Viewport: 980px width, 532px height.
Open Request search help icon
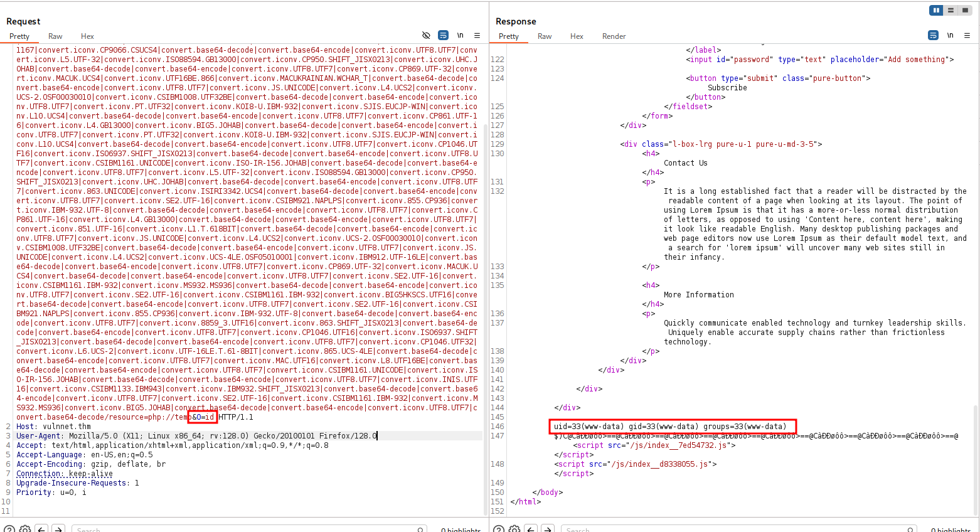coord(9,529)
